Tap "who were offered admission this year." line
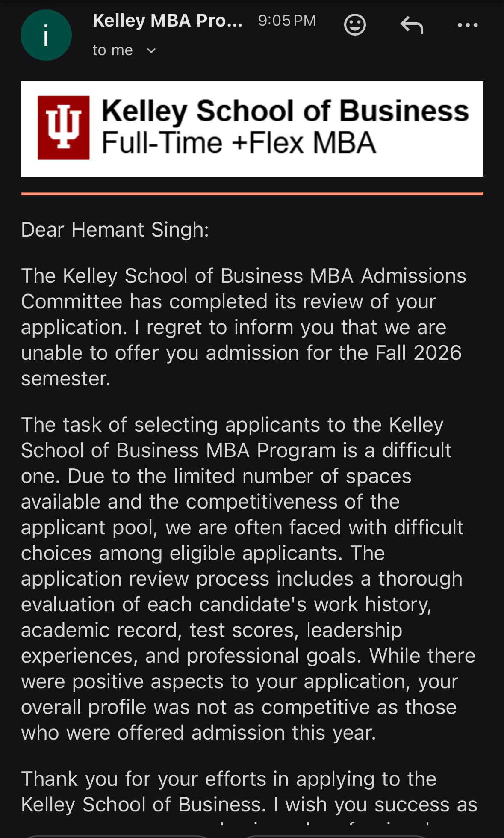 coord(198,733)
